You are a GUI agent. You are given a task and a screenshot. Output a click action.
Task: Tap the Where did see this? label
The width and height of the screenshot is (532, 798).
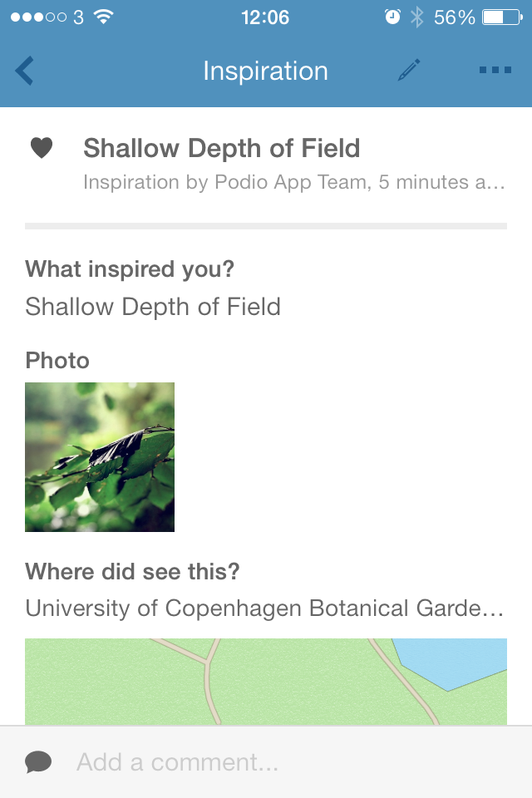[x=132, y=572]
